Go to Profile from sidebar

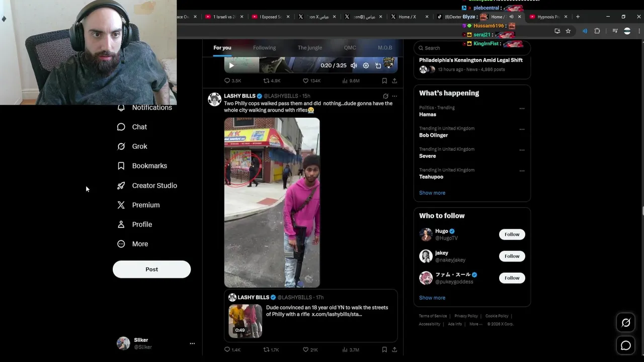click(x=134, y=224)
